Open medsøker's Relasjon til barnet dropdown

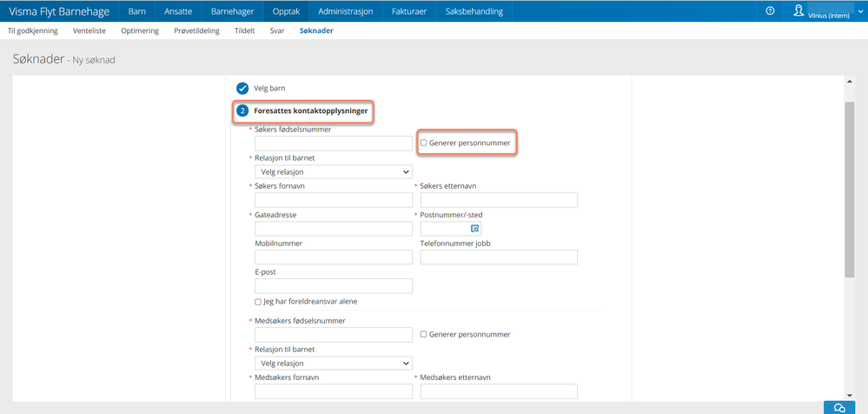pyautogui.click(x=334, y=364)
